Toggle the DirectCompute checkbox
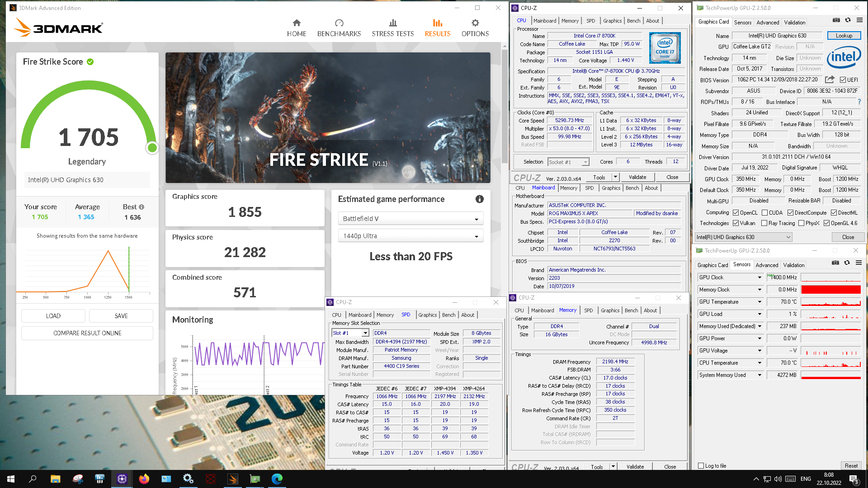This screenshot has width=868, height=488. coord(790,213)
